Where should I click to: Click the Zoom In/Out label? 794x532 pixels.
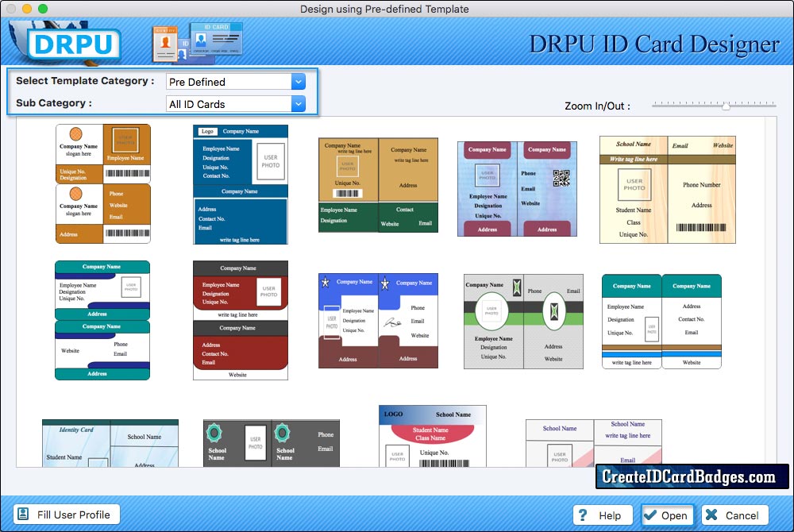click(598, 106)
